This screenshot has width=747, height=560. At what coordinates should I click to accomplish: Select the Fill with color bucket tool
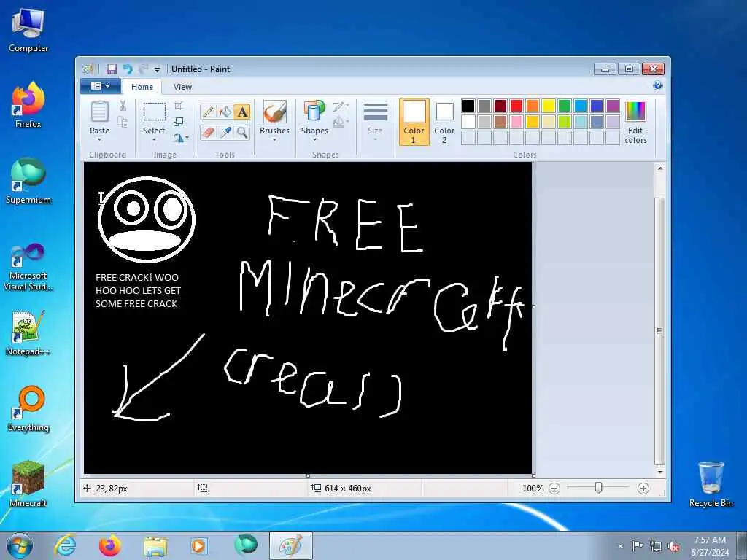[225, 112]
